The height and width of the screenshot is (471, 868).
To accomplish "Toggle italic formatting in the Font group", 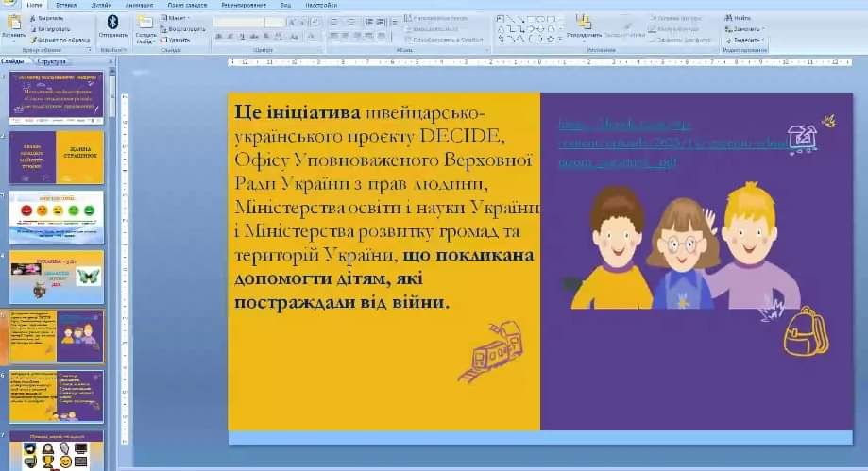I will [230, 36].
